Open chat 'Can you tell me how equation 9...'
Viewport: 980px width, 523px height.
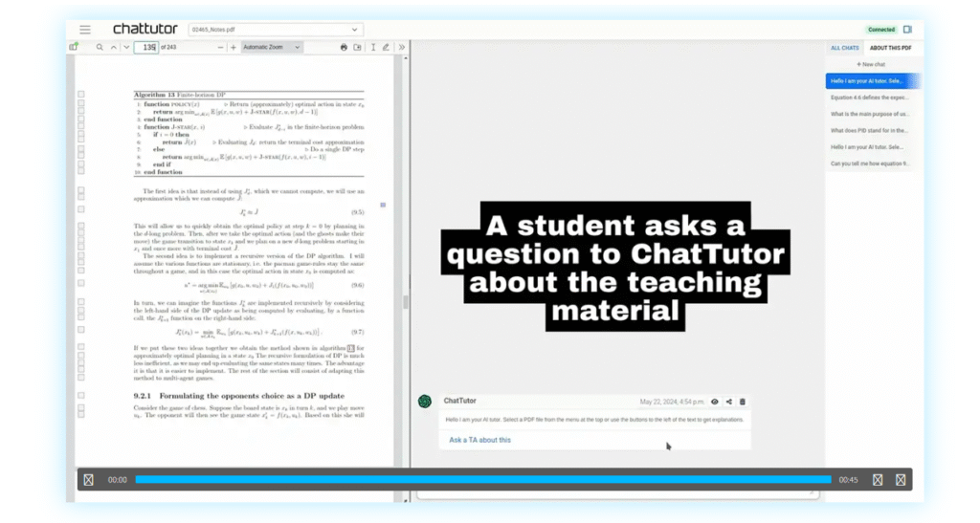tap(873, 163)
